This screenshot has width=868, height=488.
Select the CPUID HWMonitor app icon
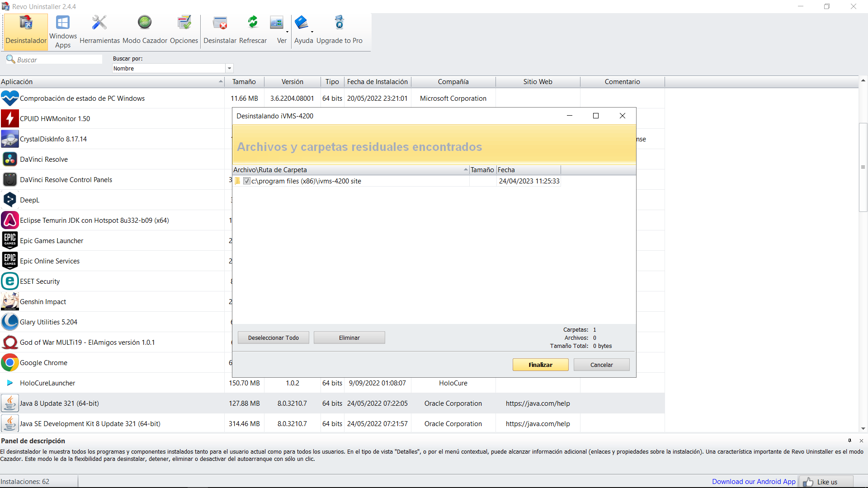(x=10, y=118)
